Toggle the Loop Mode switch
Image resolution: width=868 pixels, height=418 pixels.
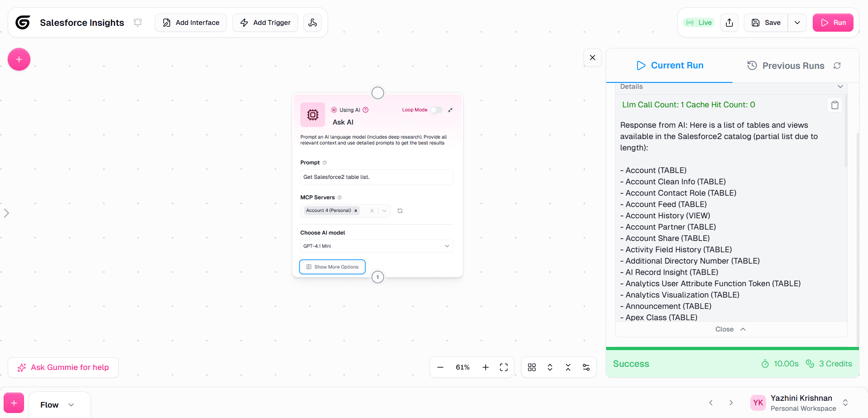click(x=436, y=110)
